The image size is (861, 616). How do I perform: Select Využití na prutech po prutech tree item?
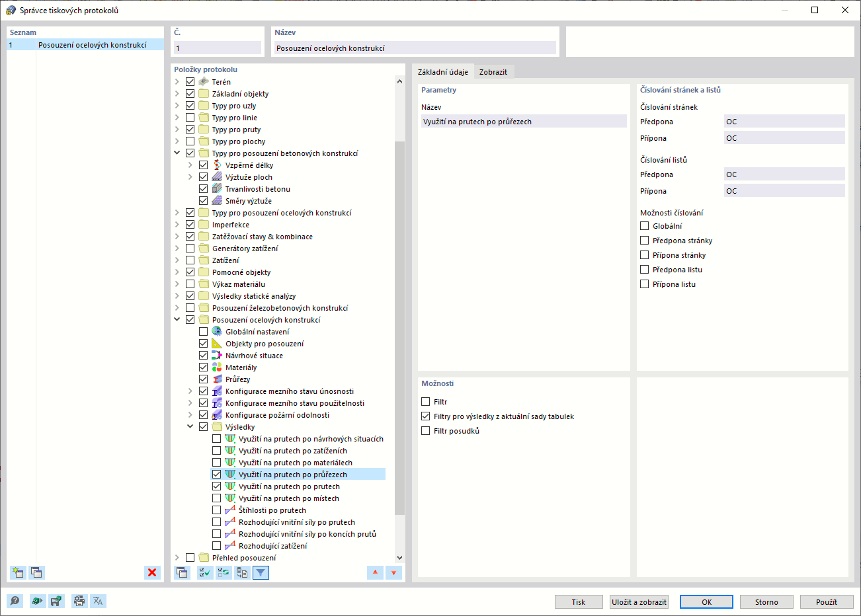[289, 486]
